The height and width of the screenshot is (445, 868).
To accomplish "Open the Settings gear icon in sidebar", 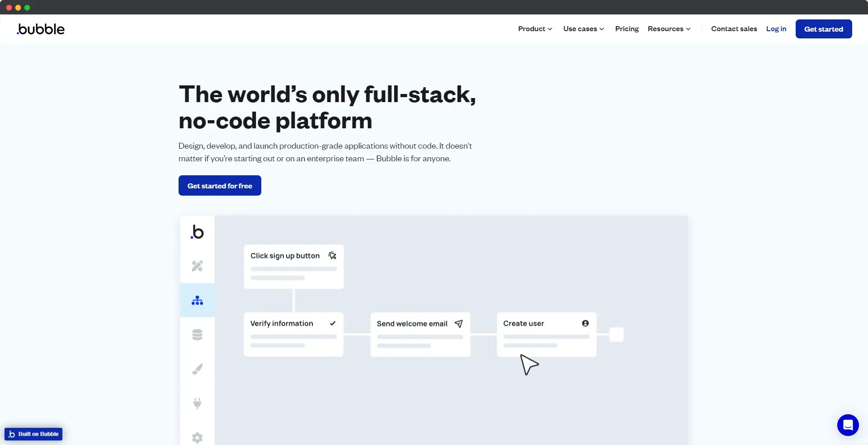I will click(x=197, y=437).
